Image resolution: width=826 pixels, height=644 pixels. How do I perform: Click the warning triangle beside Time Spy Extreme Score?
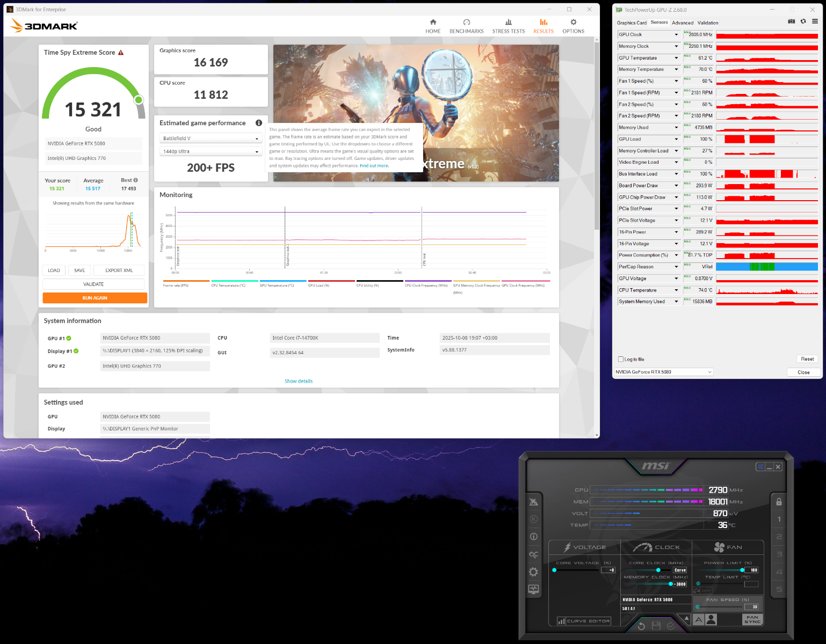[x=121, y=53]
